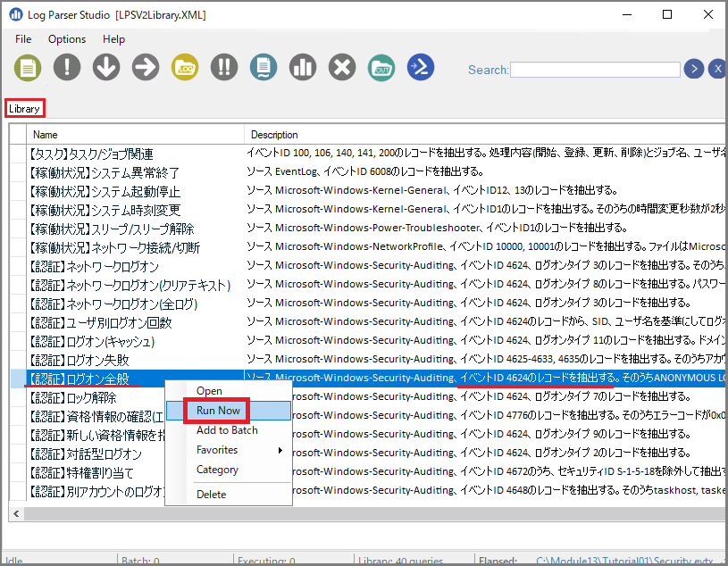This screenshot has height=566, width=728.
Task: Click the gray down arrow toolbar icon
Action: (106, 68)
